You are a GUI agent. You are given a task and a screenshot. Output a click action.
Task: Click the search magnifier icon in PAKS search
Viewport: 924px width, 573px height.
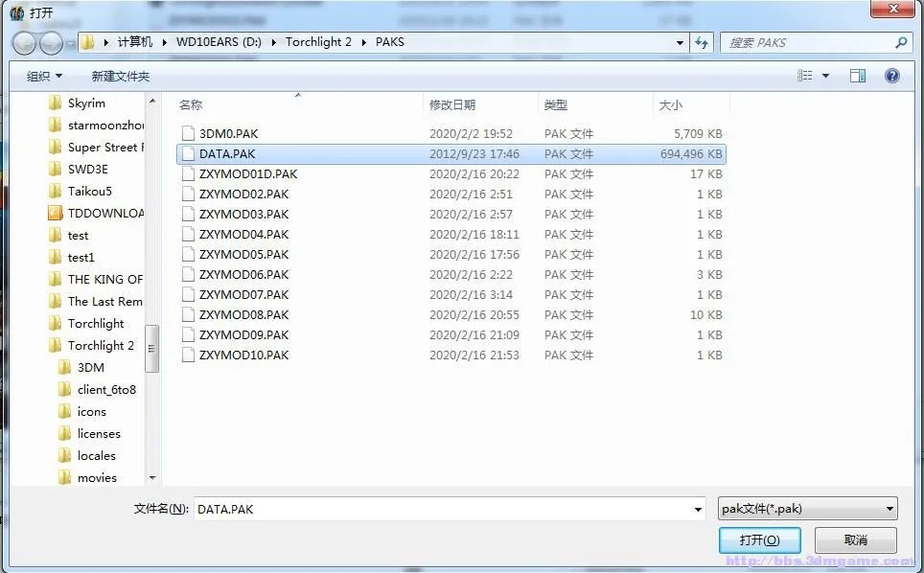click(900, 43)
